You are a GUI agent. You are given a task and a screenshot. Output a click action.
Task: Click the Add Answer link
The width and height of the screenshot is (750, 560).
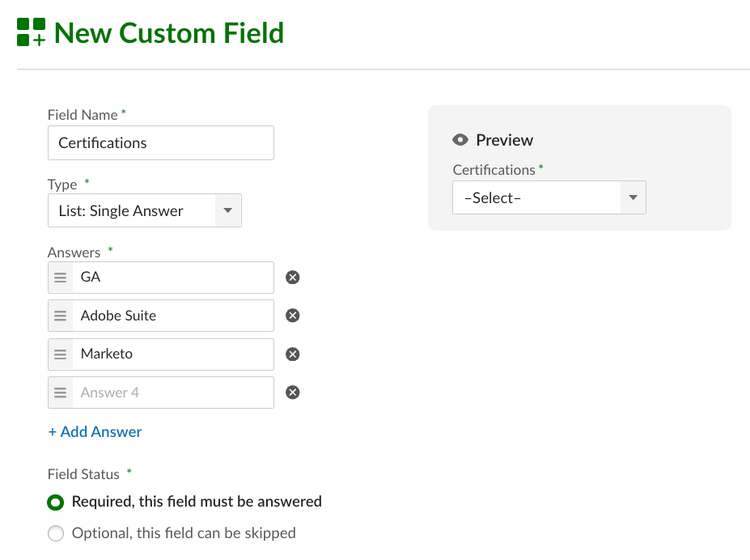pos(95,432)
